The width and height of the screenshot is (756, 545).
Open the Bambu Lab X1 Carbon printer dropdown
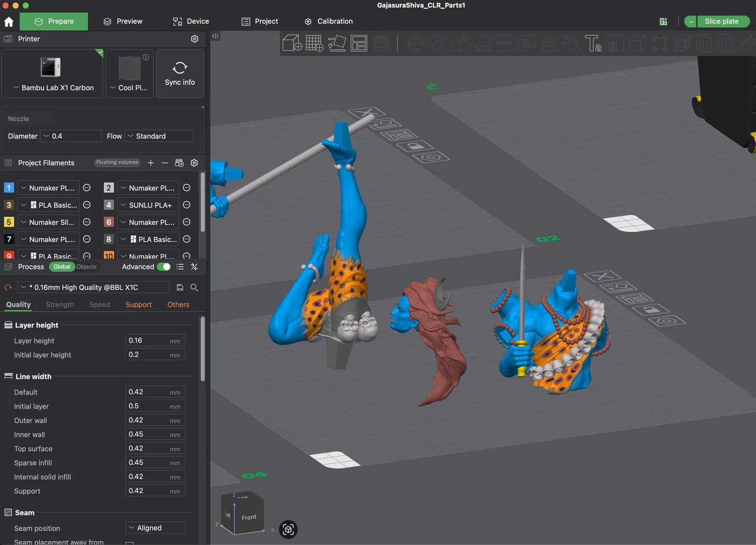[x=52, y=87]
